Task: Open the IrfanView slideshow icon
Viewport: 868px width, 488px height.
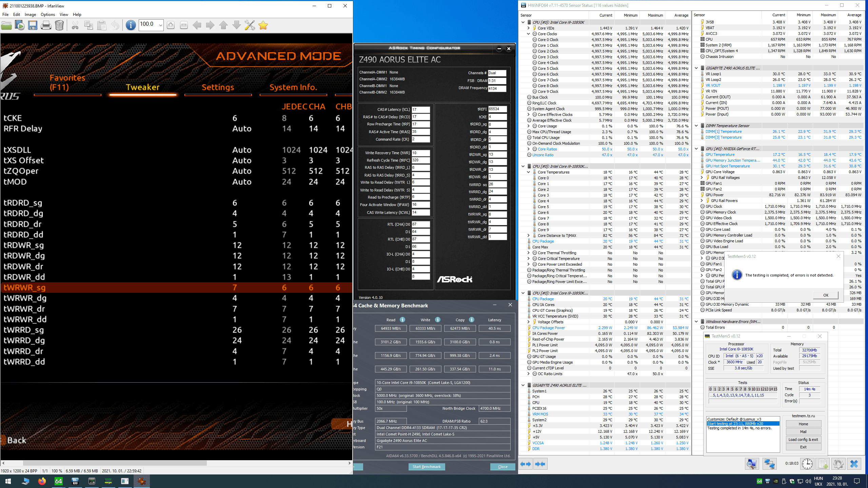Action: click(20, 25)
